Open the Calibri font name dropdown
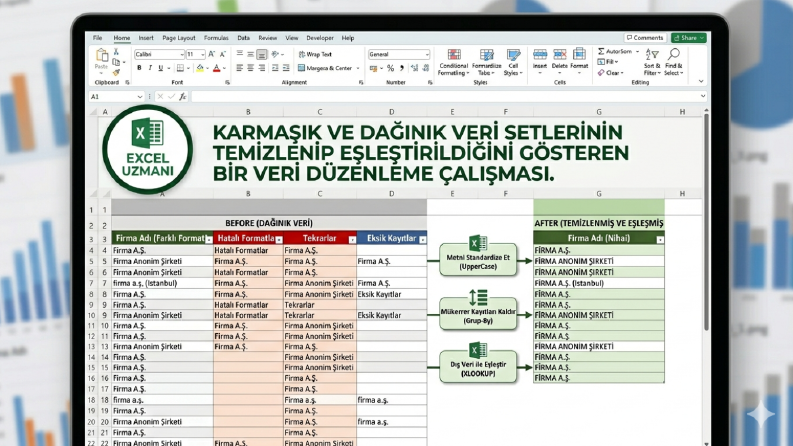The image size is (793, 446). (x=182, y=54)
